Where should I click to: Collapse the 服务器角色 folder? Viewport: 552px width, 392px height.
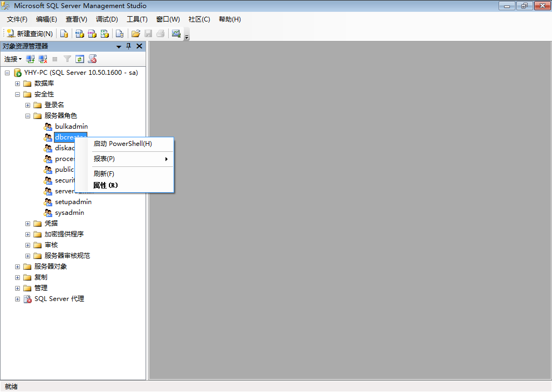pos(28,116)
